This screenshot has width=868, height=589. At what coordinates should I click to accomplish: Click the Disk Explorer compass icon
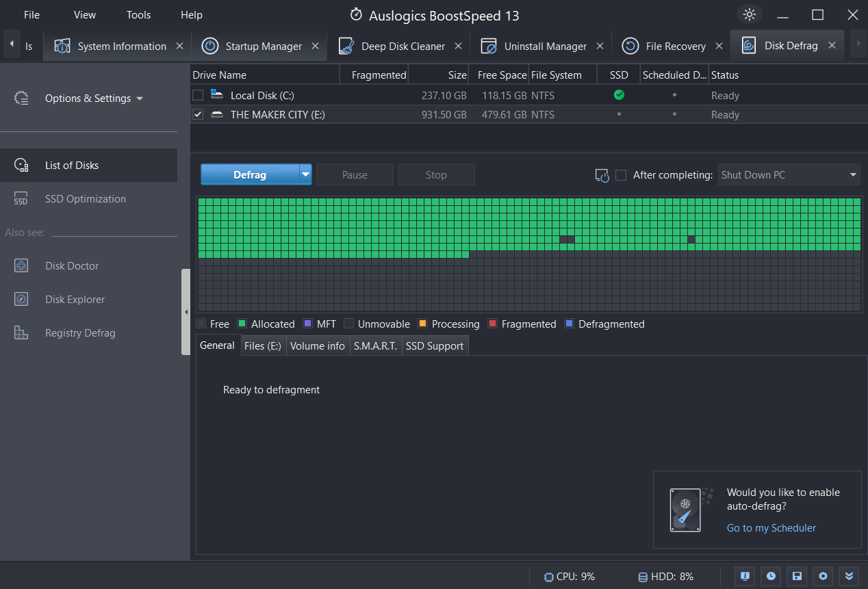click(x=21, y=299)
